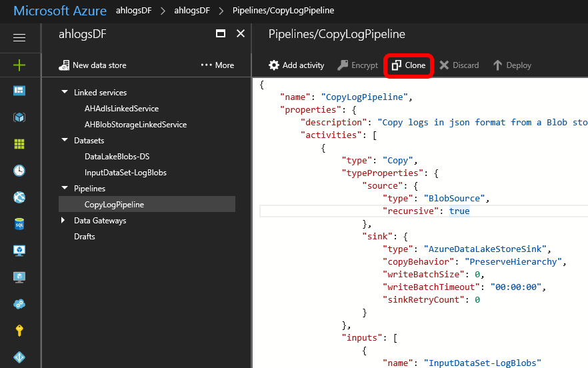Viewport: 588px width, 368px height.
Task: Click Add activity in the toolbar
Action: coord(296,65)
